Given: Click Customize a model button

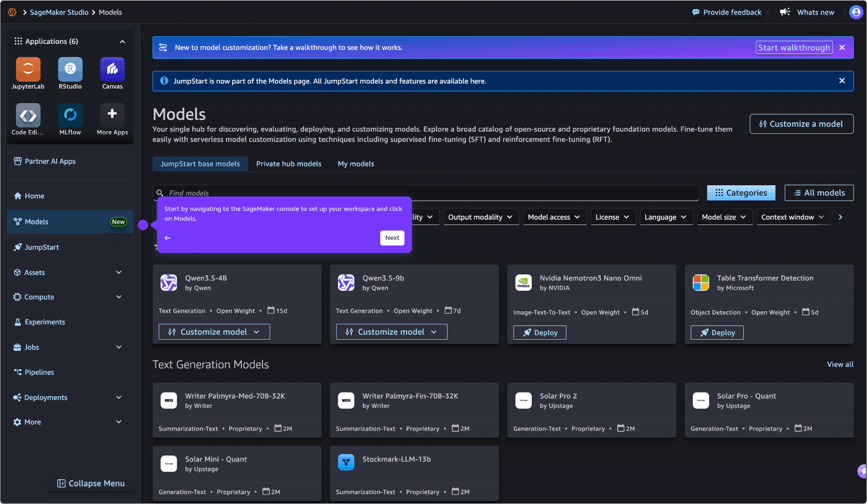Looking at the screenshot, I should pyautogui.click(x=802, y=124).
